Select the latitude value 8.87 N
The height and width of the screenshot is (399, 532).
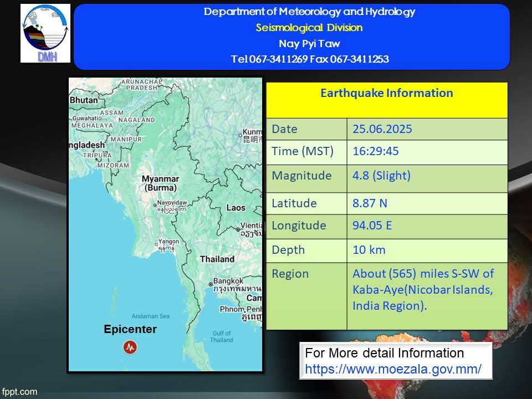coord(370,203)
